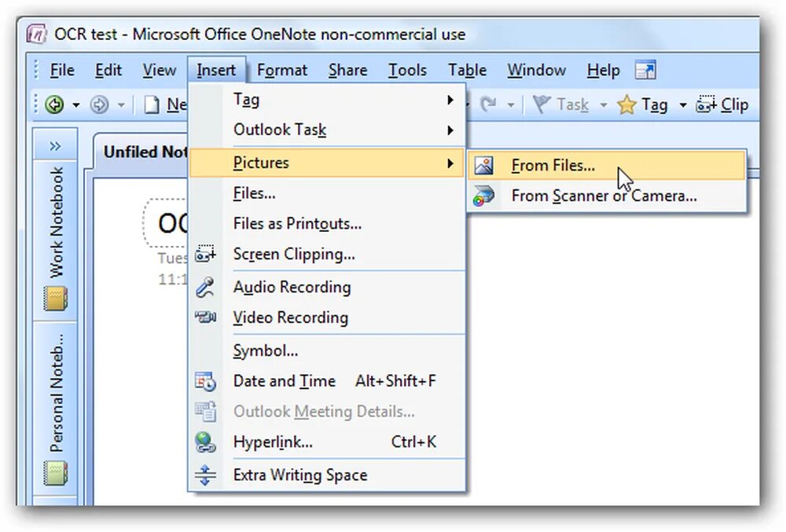The height and width of the screenshot is (532, 786).
Task: Expand the Tag submenu in Insert menu
Action: tap(450, 100)
